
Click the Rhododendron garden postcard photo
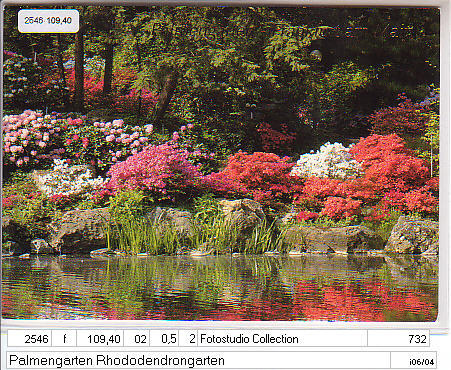coord(220,164)
